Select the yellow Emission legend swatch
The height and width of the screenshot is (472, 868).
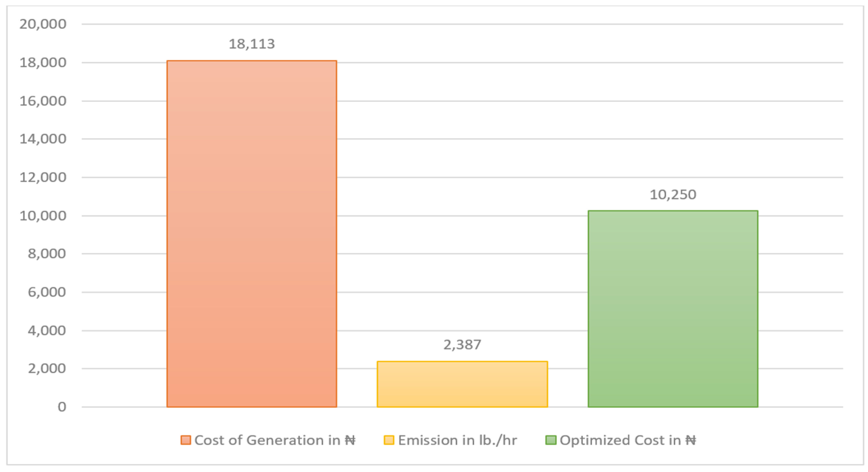click(x=389, y=440)
